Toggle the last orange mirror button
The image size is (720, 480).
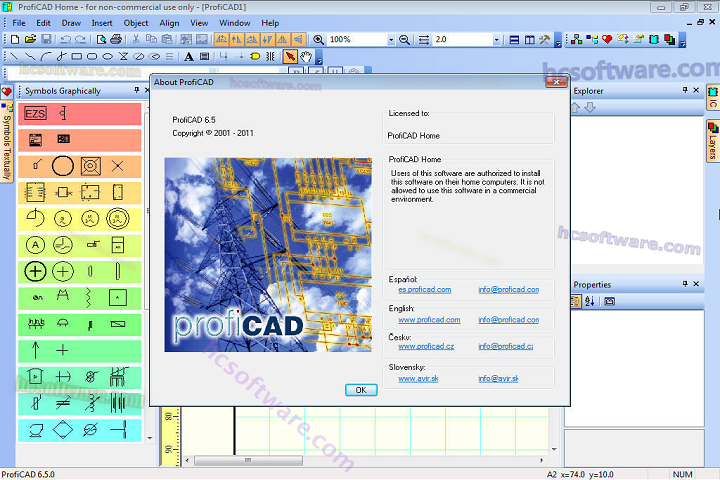298,40
